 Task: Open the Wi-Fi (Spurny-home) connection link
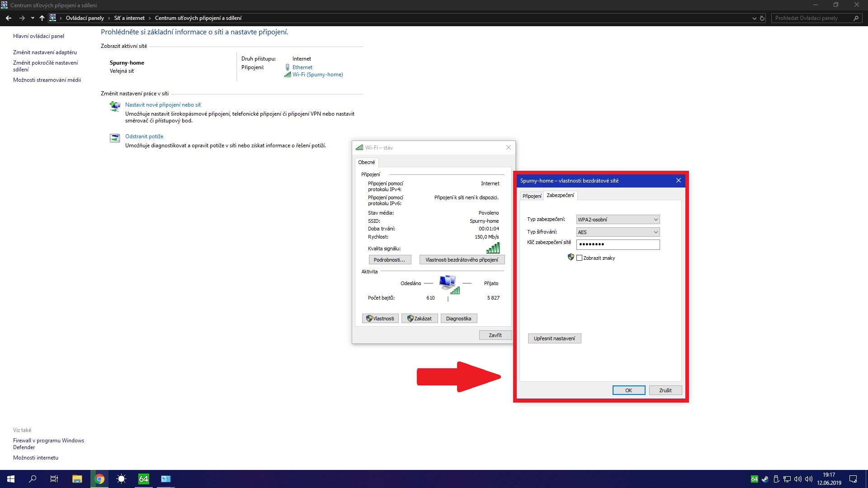point(317,75)
